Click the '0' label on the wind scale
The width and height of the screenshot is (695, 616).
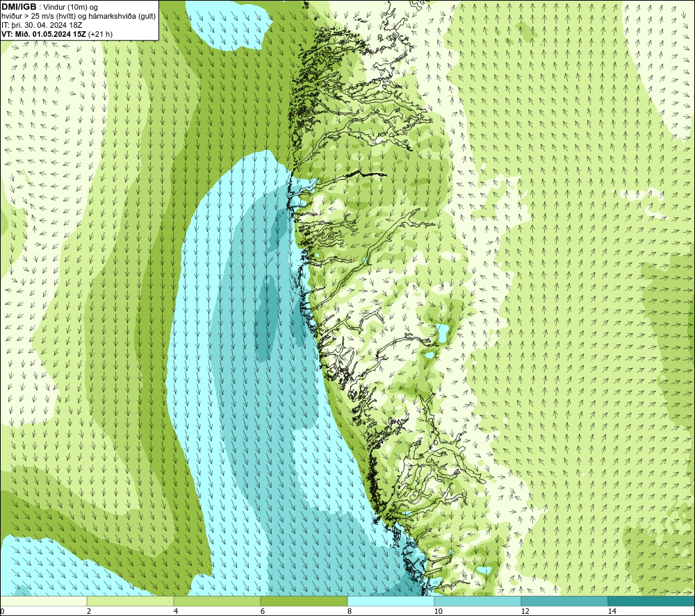click(x=2, y=611)
